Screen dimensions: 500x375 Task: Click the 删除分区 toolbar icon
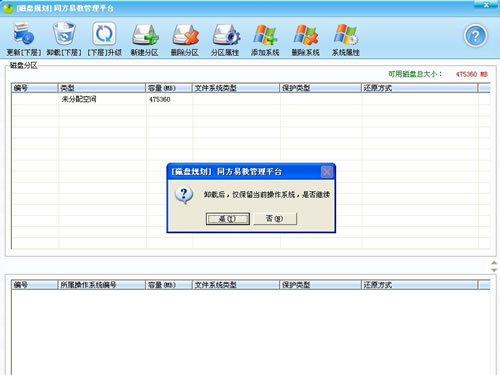pos(185,34)
